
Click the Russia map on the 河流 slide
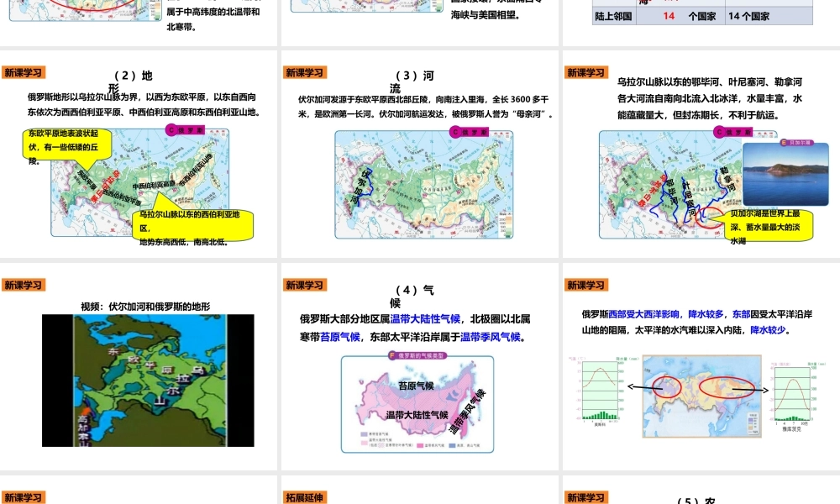coord(423,184)
